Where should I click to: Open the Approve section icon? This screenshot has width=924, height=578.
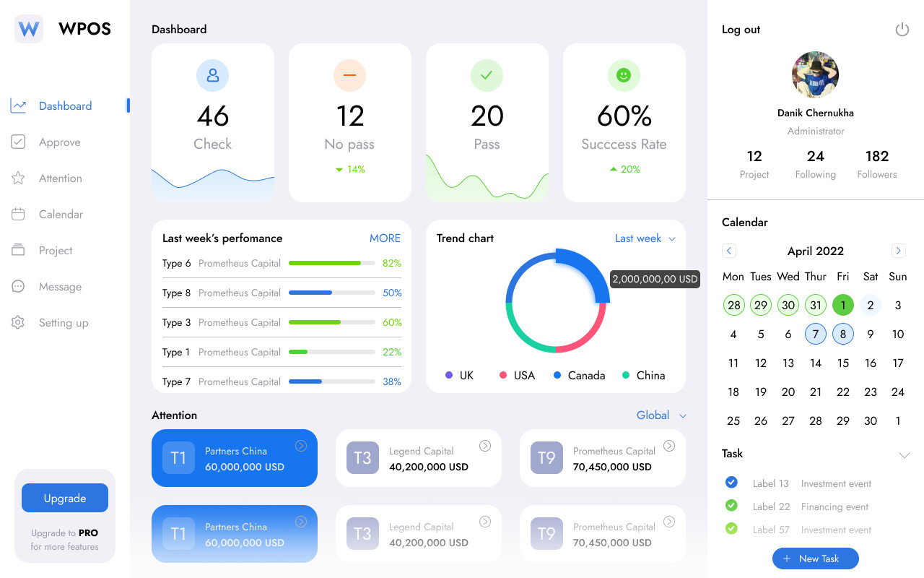coord(17,142)
